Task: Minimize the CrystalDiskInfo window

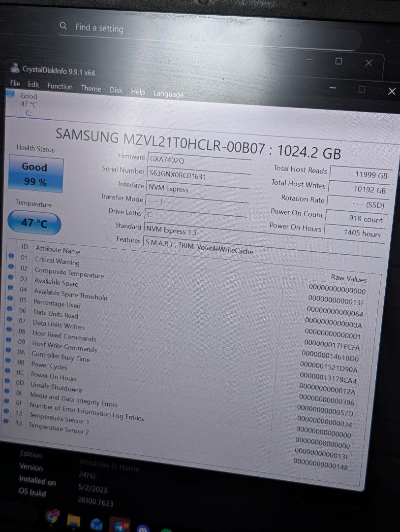Action: click(x=333, y=88)
